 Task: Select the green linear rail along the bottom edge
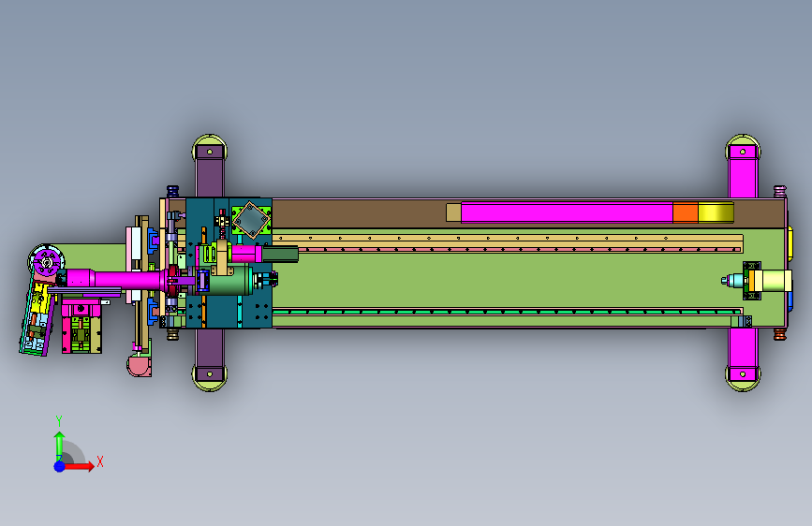(x=507, y=313)
